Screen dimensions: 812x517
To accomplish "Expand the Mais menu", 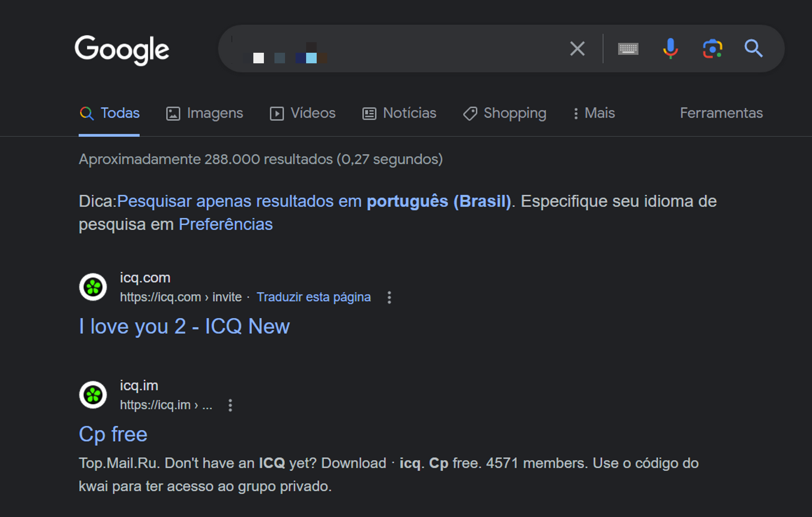I will click(594, 113).
